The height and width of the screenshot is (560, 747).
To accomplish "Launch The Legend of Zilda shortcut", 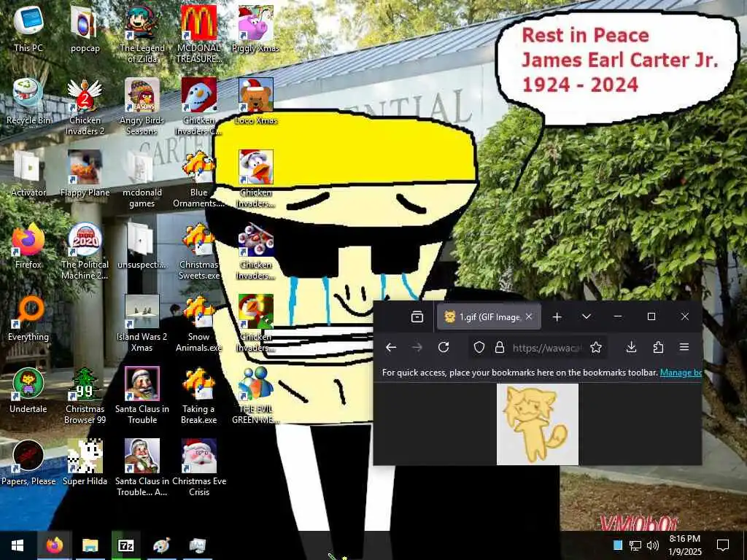I will click(x=142, y=34).
